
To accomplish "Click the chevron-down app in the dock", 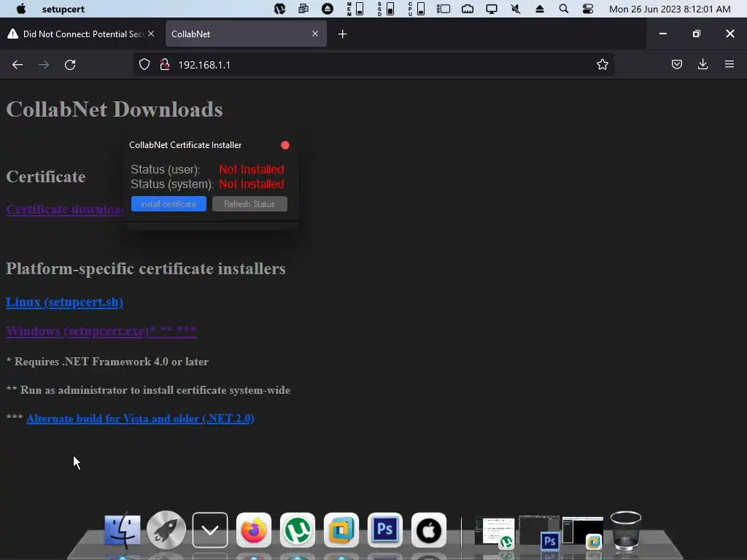I will coord(210,530).
